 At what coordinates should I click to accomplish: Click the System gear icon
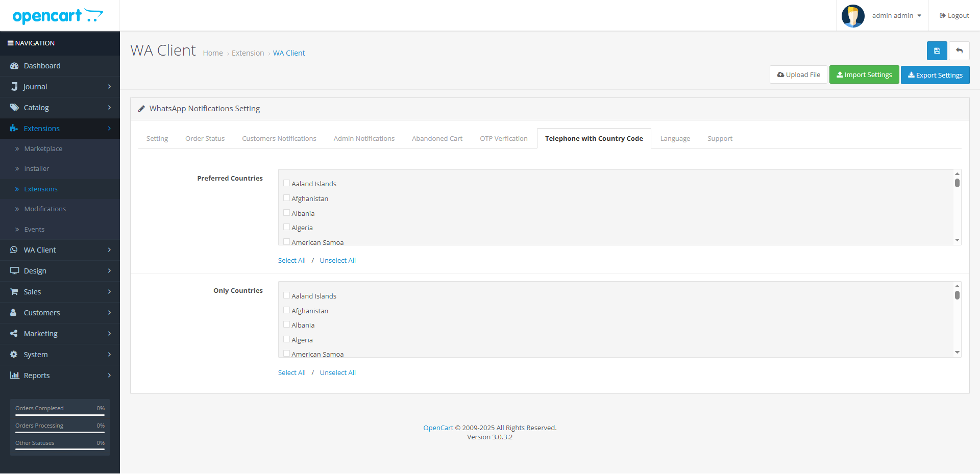14,355
